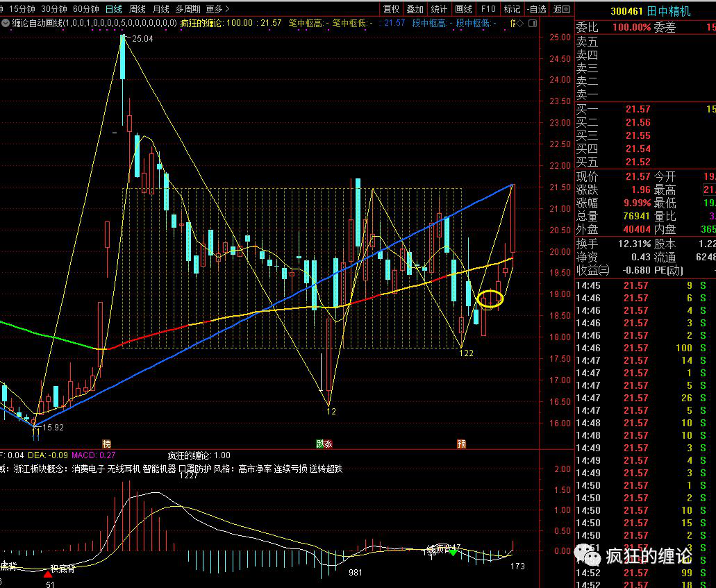Screen dimensions: 716x588
Task: Click the 总量 value 76941
Action: pos(637,216)
